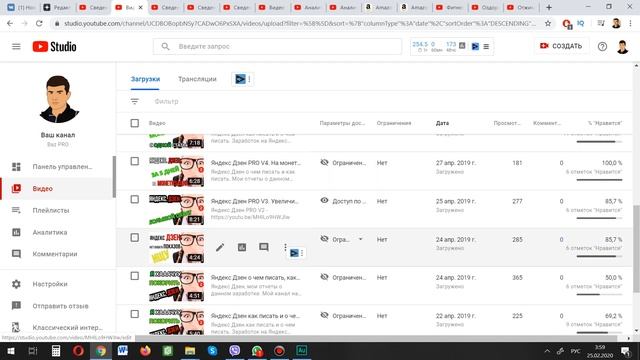Tick the select-all videos checkbox

click(135, 123)
